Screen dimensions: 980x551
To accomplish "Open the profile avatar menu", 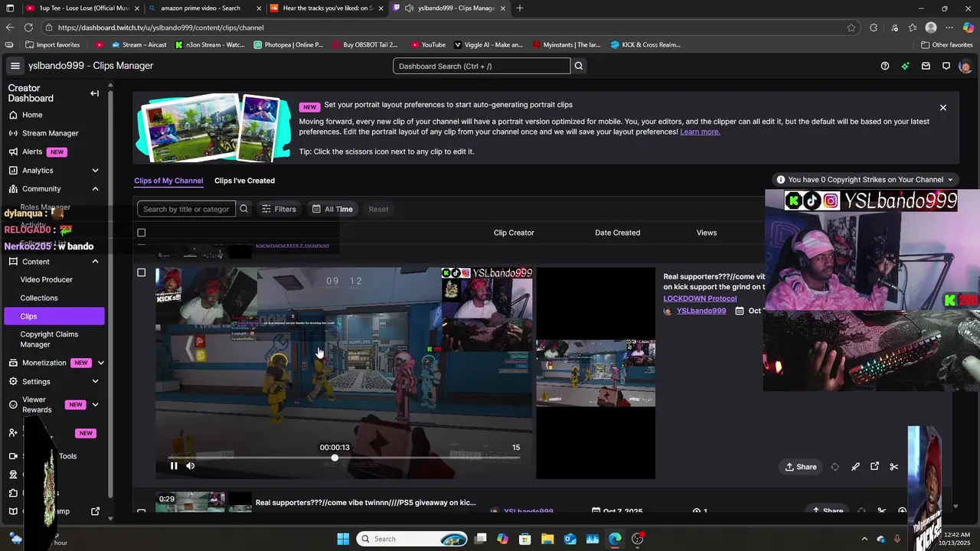I will tap(965, 66).
